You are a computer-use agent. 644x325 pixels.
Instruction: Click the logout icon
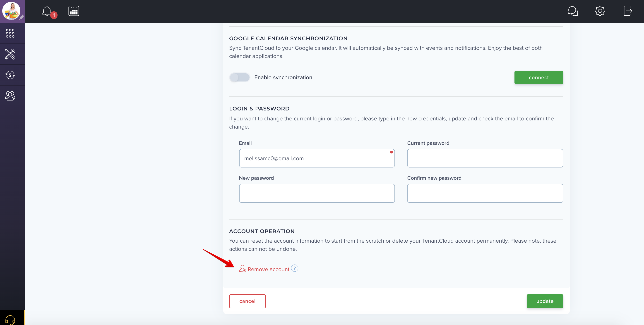click(x=627, y=11)
